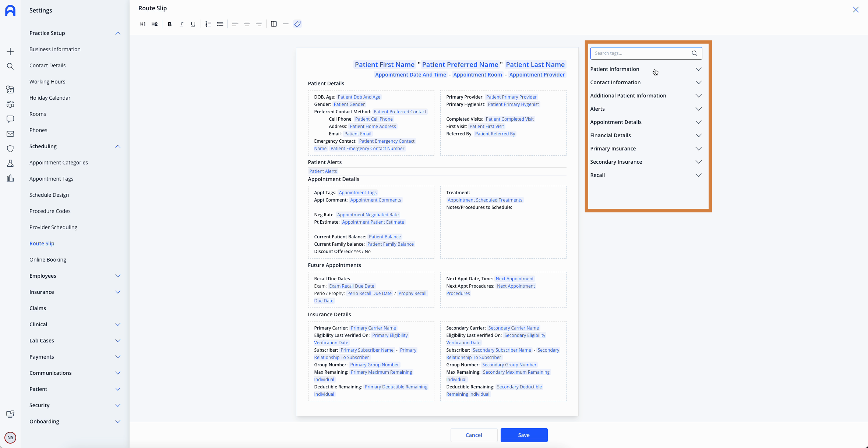
Task: Open the global search icon in sidebar
Action: [x=10, y=66]
